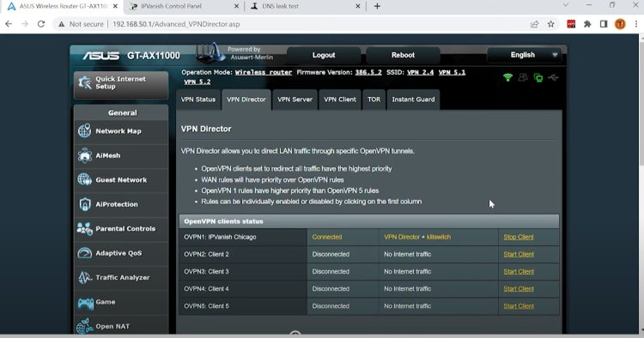Image resolution: width=644 pixels, height=338 pixels.
Task: Open Game controller icon
Action: click(x=85, y=303)
